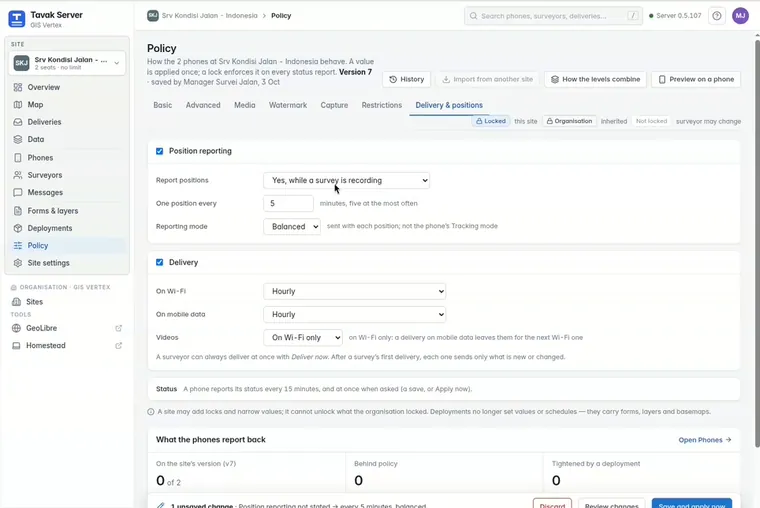Open the MJ user avatar menu
760x508 pixels.
[x=740, y=16]
